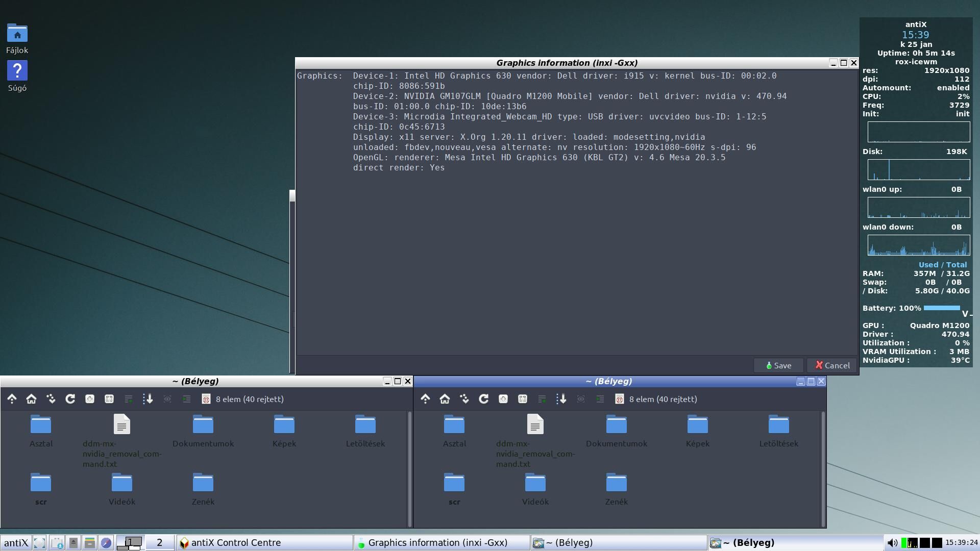The image size is (980, 551).
Task: Refresh the directory in active blue-titled Bélyeg window
Action: click(x=483, y=399)
